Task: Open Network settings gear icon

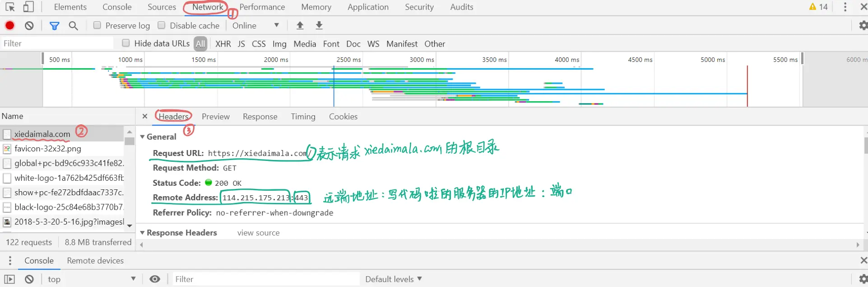Action: tap(863, 25)
